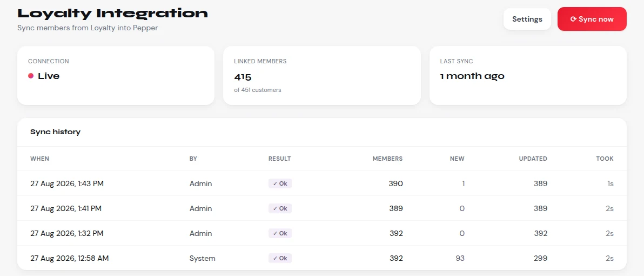Click the BY column header

[193, 159]
